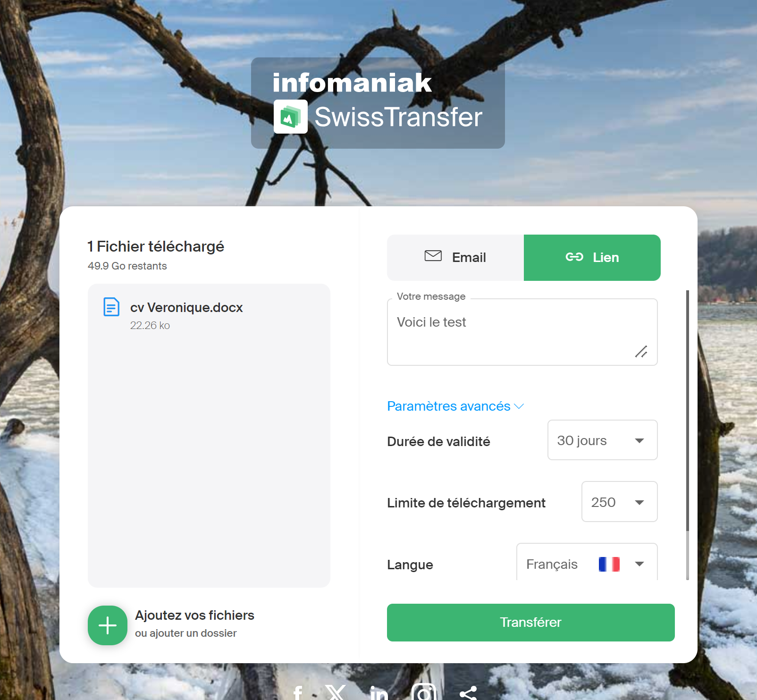Open the Limite de téléchargement dropdown
The height and width of the screenshot is (700, 757).
(x=620, y=502)
